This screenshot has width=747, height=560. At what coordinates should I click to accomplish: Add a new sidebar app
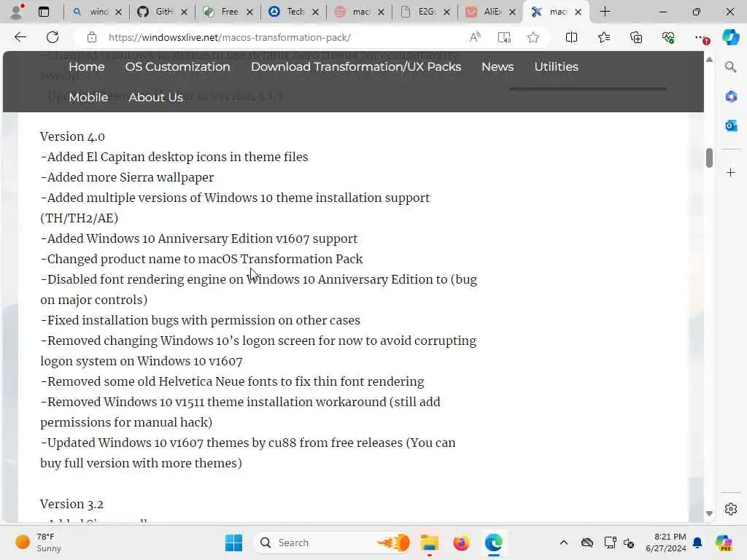point(731,172)
